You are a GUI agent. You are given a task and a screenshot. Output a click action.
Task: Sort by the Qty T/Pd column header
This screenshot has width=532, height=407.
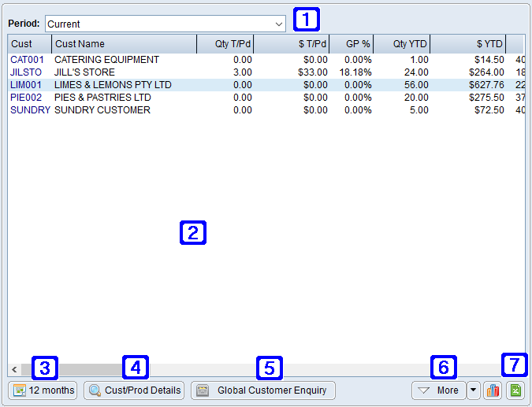pyautogui.click(x=225, y=44)
